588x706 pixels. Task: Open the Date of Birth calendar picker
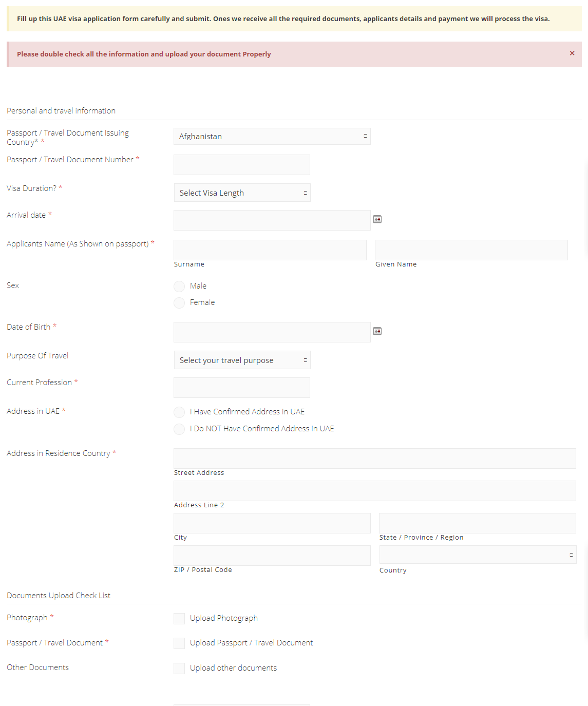377,331
